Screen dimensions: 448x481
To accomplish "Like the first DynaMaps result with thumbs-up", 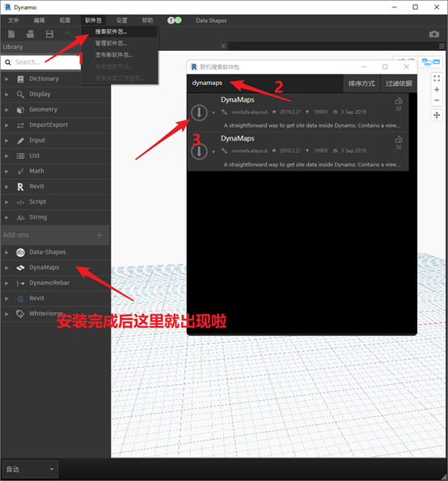I will [399, 100].
